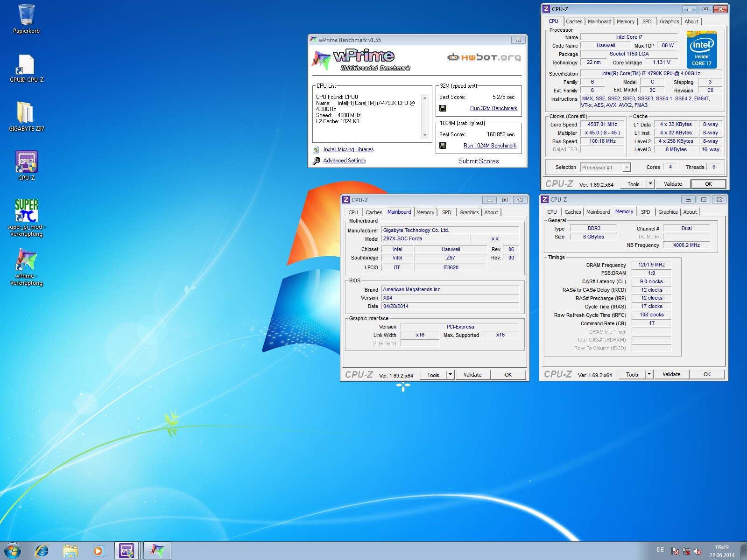Click the Run 32M Benchmark link
The image size is (747, 560).
pyautogui.click(x=493, y=108)
